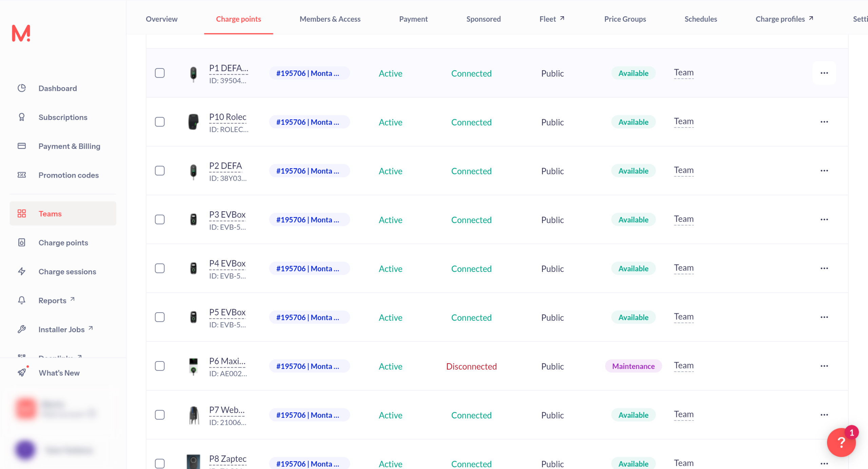The width and height of the screenshot is (868, 469).
Task: Click the Monta logo icon
Action: pyautogui.click(x=21, y=33)
